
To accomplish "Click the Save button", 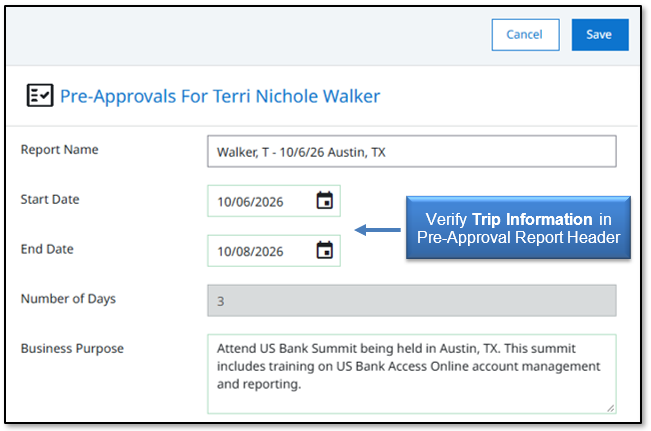I will (600, 35).
